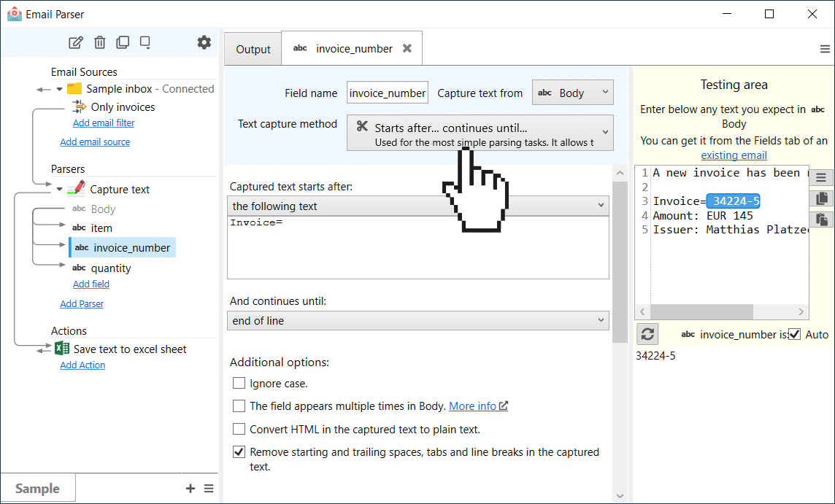835x504 pixels.
Task: Click the Only invoices filter icon
Action: tap(80, 106)
